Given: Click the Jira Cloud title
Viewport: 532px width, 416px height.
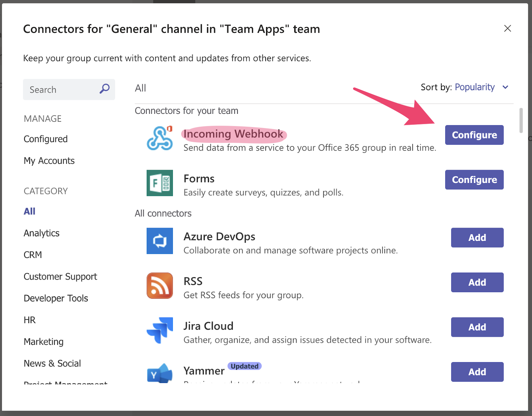Looking at the screenshot, I should [x=208, y=326].
